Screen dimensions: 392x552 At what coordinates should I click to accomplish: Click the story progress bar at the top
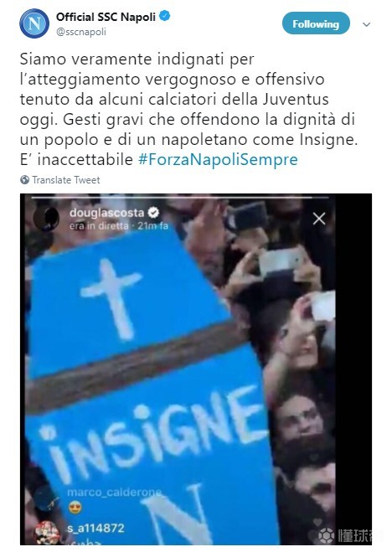point(181,198)
